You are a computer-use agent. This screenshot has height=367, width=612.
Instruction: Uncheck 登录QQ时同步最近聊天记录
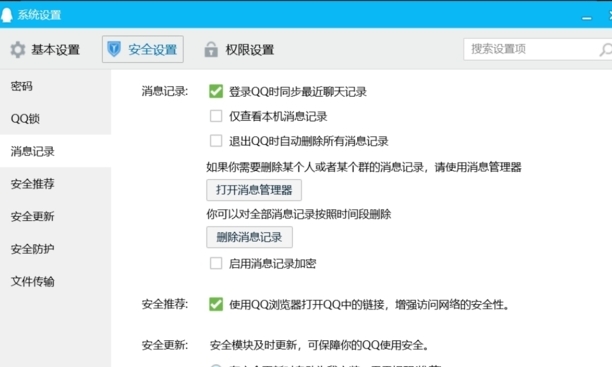coord(216,91)
